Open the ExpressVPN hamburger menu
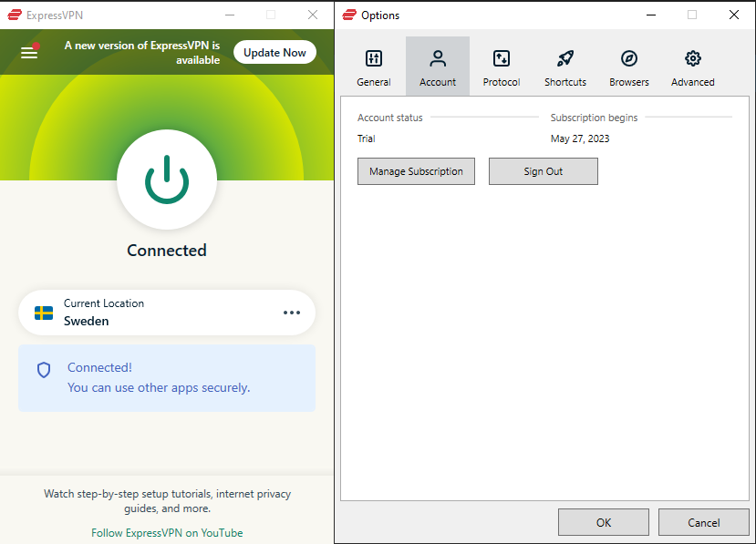The image size is (756, 544). [29, 53]
